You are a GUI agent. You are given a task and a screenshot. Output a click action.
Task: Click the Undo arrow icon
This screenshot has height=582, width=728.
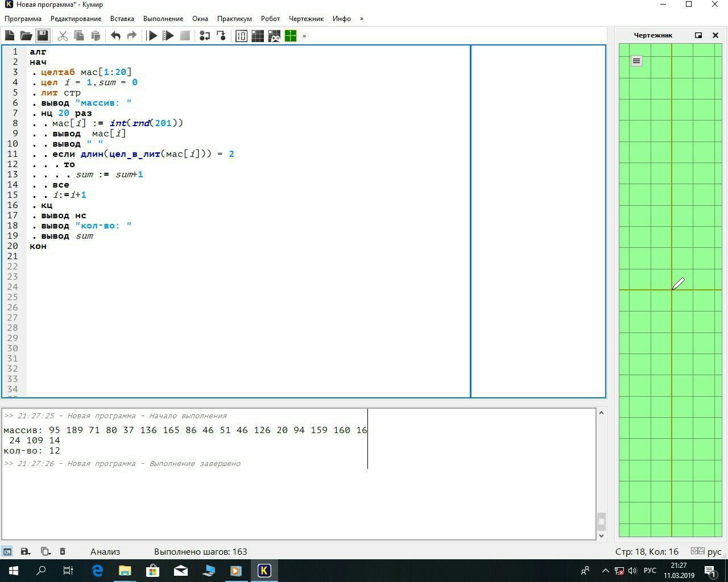point(115,36)
